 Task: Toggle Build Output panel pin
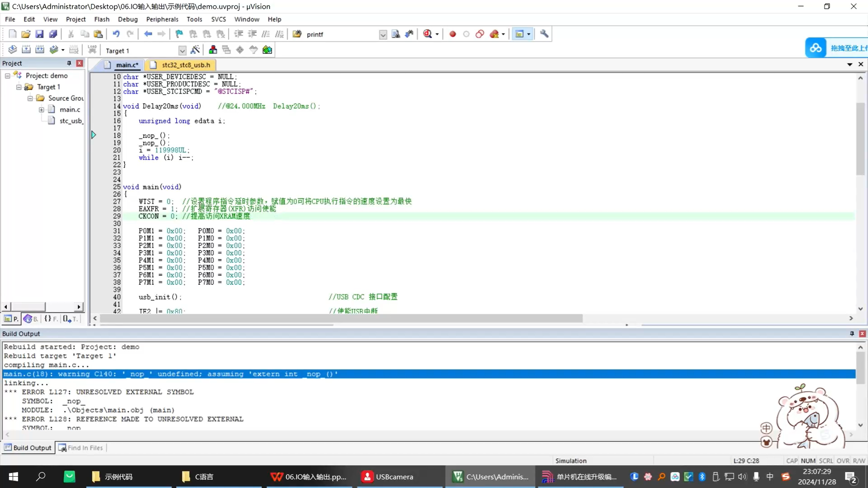(x=852, y=333)
